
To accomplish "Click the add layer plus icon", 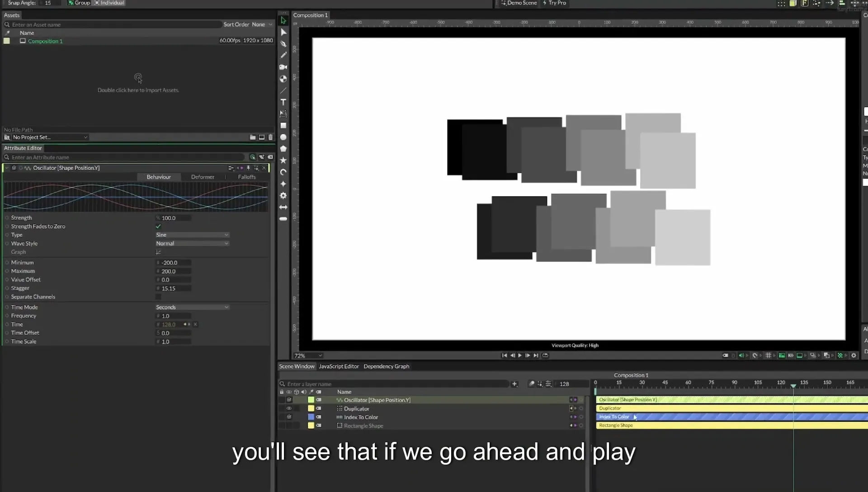I will pyautogui.click(x=514, y=384).
